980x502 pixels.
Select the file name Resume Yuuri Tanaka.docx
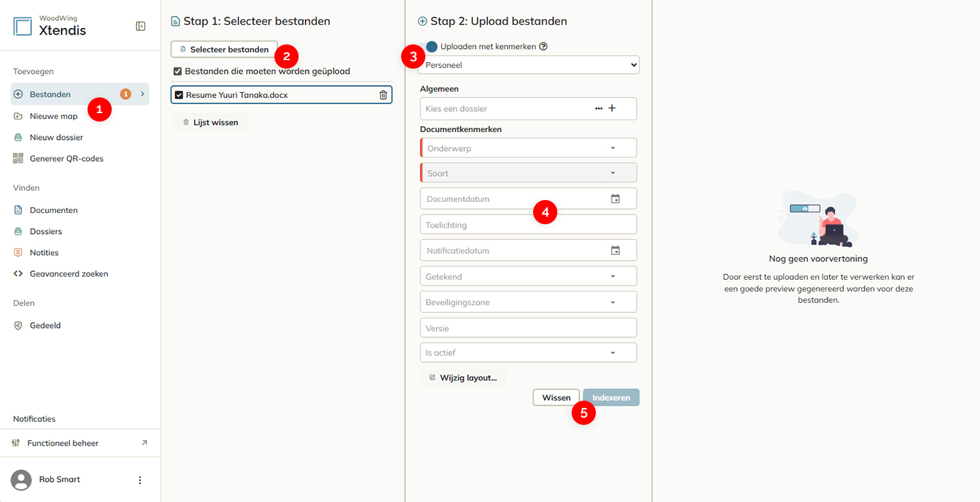coord(237,95)
